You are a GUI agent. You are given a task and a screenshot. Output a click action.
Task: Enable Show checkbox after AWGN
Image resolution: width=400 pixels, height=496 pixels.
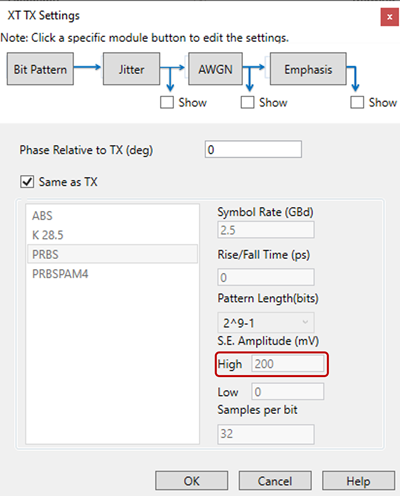pos(247,102)
